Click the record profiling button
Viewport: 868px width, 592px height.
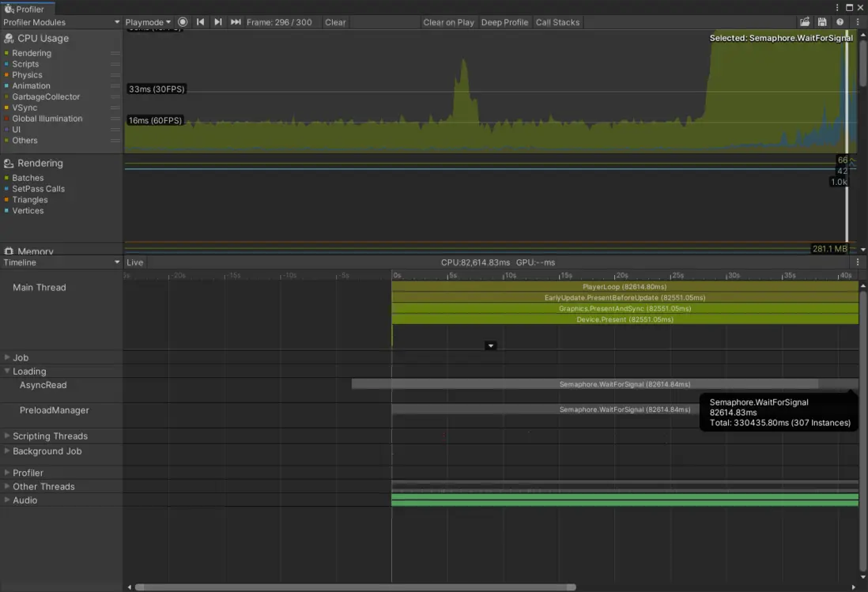coord(183,22)
